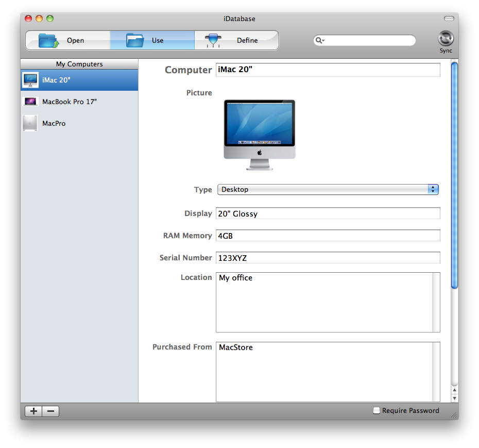479x448 pixels.
Task: Click the toolbar toggle pill button
Action: [x=449, y=19]
